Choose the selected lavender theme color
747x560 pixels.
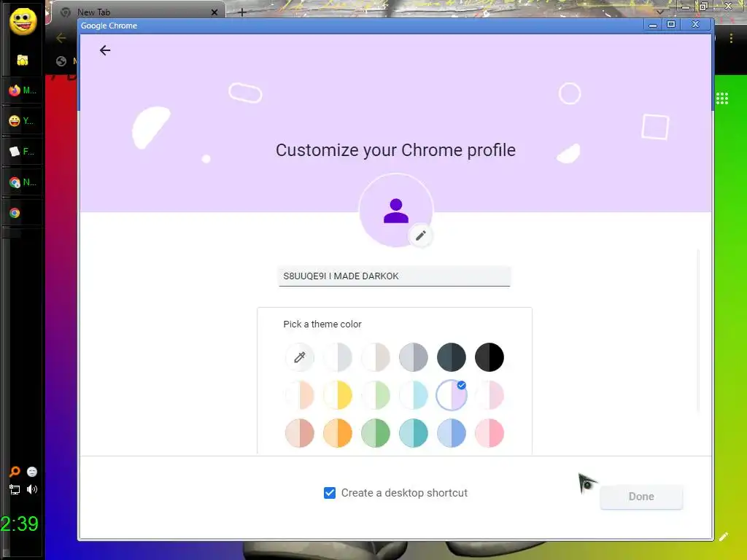[452, 395]
